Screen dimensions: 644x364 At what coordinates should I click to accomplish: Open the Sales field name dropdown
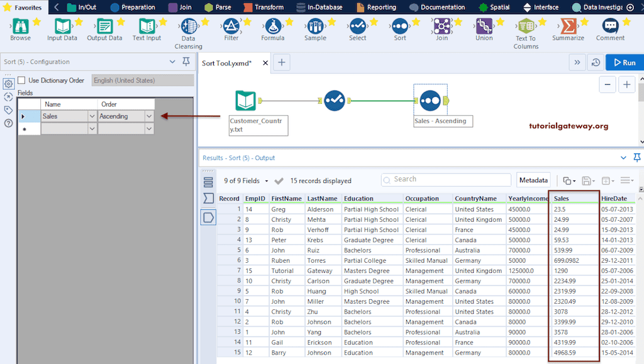(x=92, y=116)
